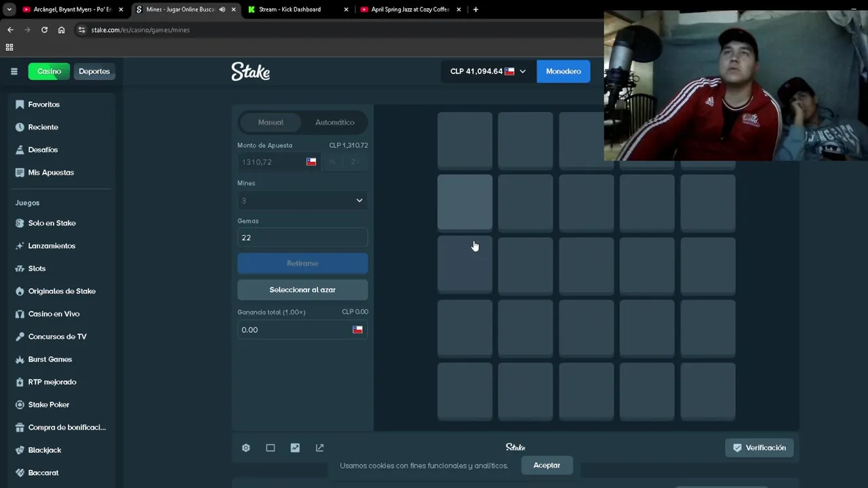Image resolution: width=868 pixels, height=488 pixels.
Task: Click the Gemas field showing 22
Action: pos(302,238)
